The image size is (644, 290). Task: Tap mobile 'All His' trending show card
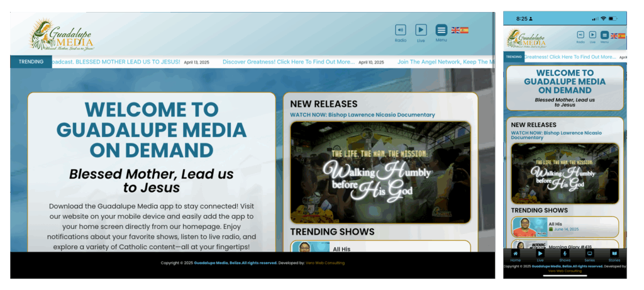point(565,226)
